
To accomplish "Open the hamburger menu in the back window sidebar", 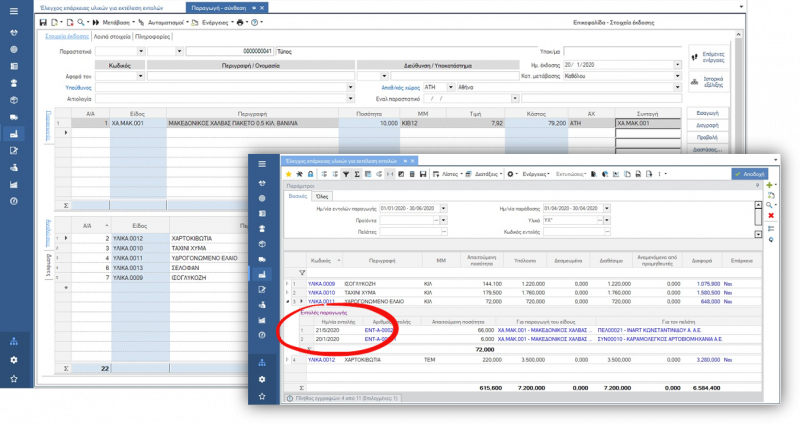I will tap(14, 11).
